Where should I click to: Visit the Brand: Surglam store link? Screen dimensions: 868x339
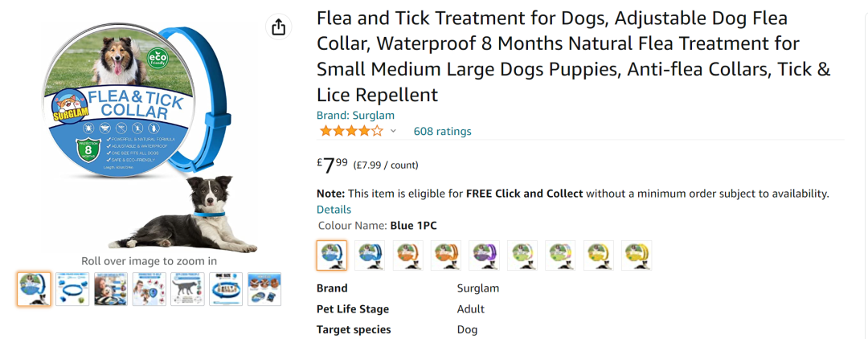click(355, 116)
